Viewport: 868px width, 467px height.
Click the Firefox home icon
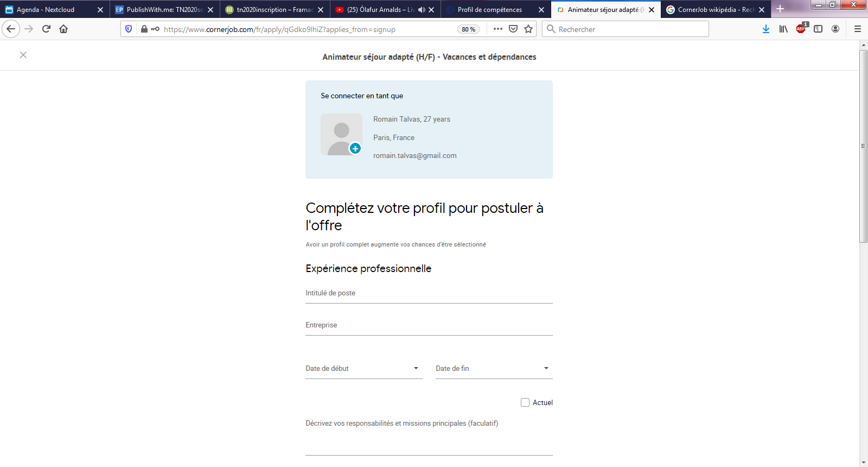(63, 29)
